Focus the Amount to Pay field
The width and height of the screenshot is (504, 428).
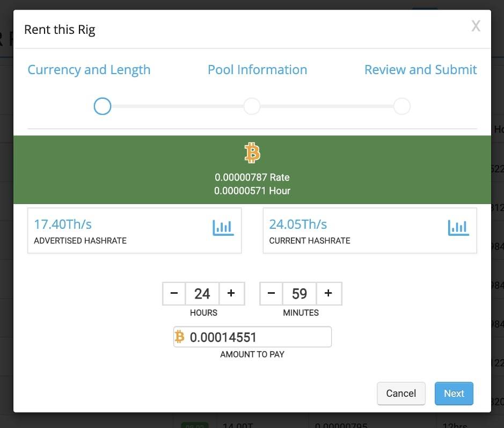point(258,337)
